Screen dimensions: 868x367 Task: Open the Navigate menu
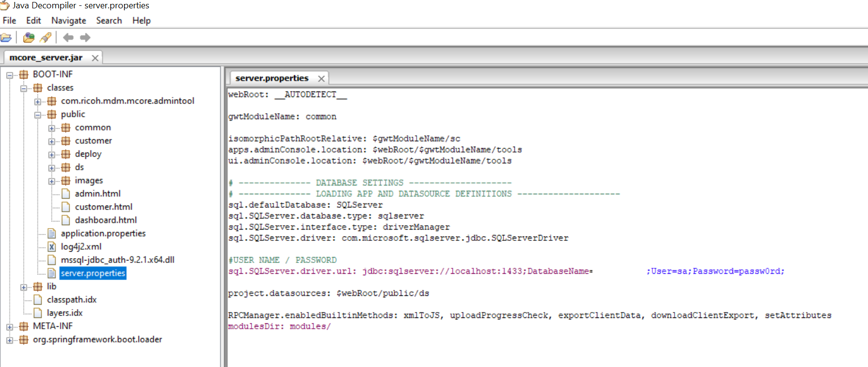pos(69,21)
